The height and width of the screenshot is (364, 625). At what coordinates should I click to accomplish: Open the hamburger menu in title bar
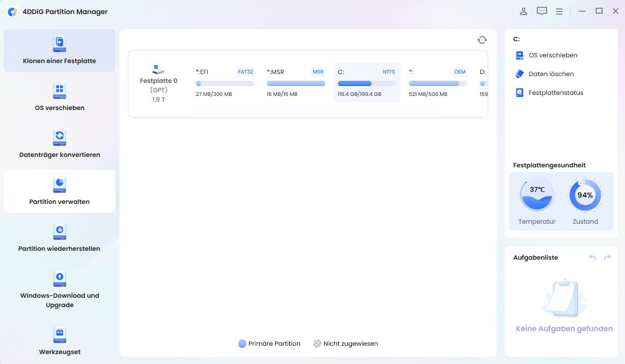[559, 11]
